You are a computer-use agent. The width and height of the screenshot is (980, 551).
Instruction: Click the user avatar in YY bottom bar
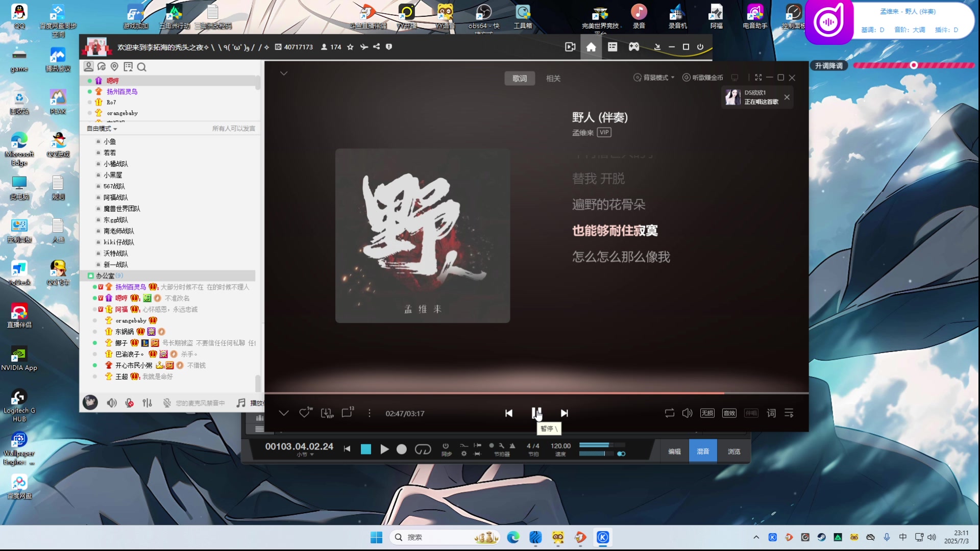click(x=90, y=403)
